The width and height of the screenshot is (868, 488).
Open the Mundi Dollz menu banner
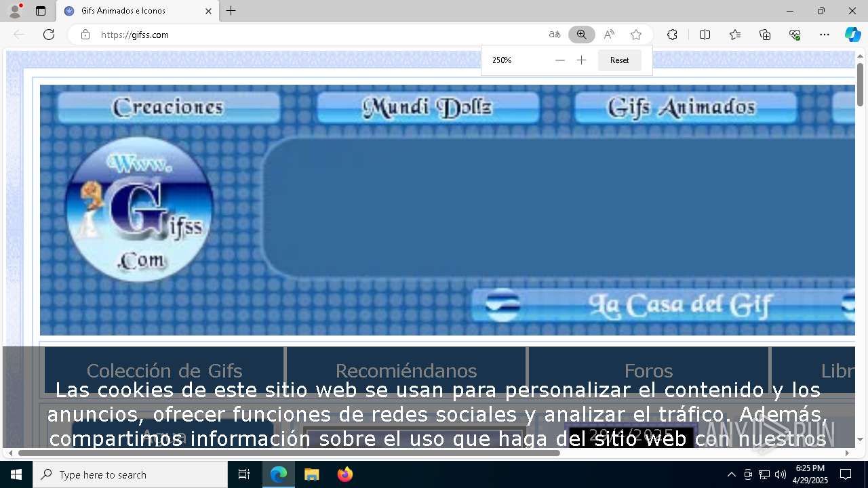pos(428,107)
